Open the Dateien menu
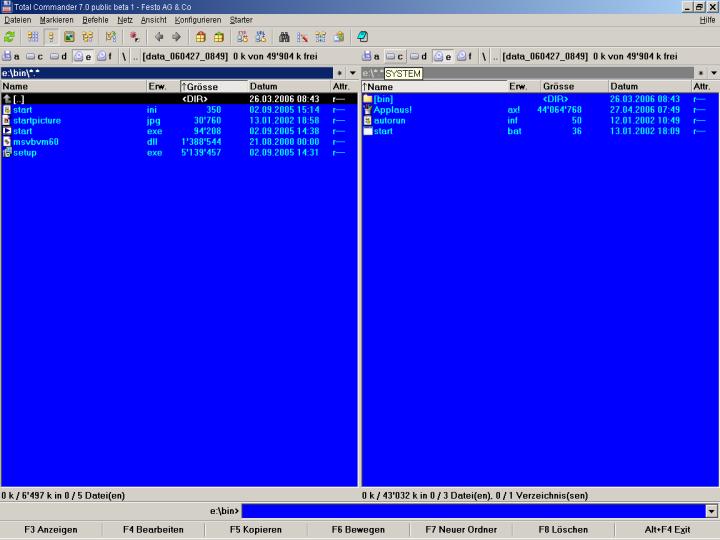 click(x=18, y=20)
